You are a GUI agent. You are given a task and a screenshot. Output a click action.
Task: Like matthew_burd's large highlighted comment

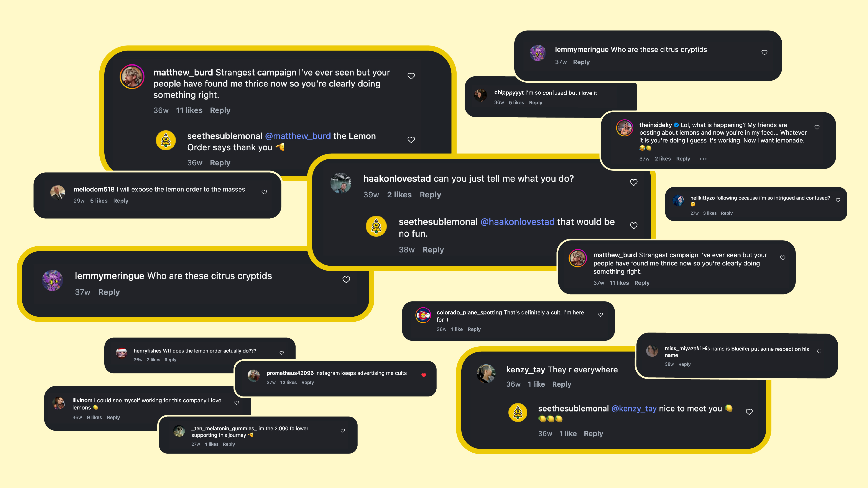tap(411, 76)
